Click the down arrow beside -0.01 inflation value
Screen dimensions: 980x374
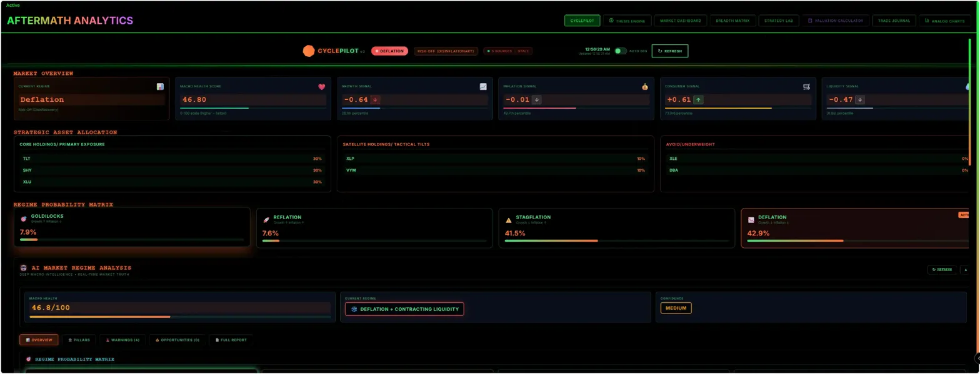pyautogui.click(x=536, y=99)
